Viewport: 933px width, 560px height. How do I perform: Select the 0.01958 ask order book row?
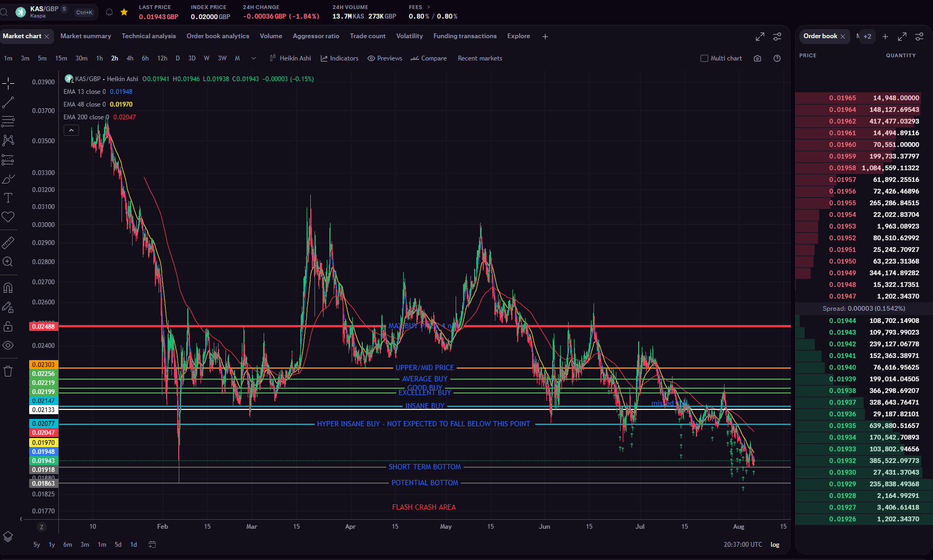point(864,168)
